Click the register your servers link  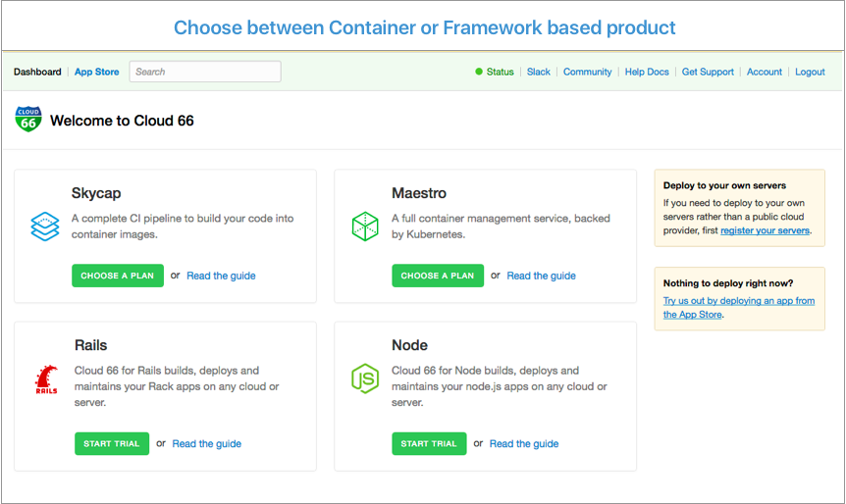click(x=765, y=230)
